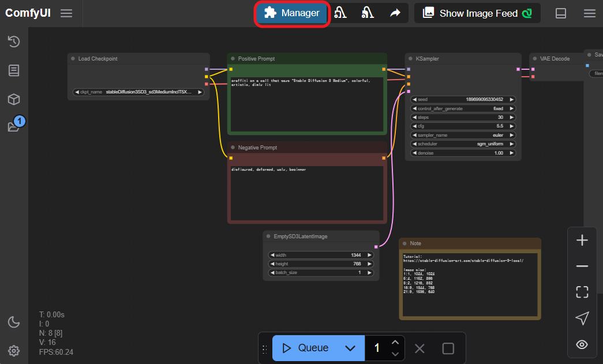
Task: Increase the cfg value
Action: point(512,126)
